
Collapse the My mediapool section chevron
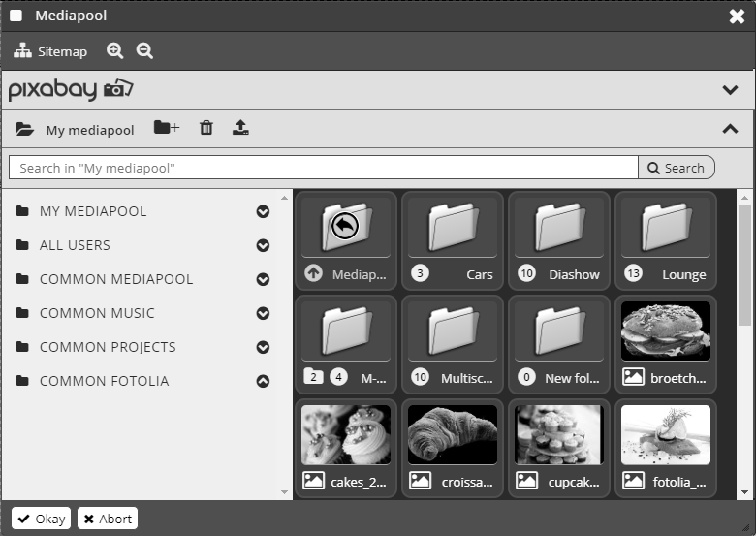click(730, 129)
